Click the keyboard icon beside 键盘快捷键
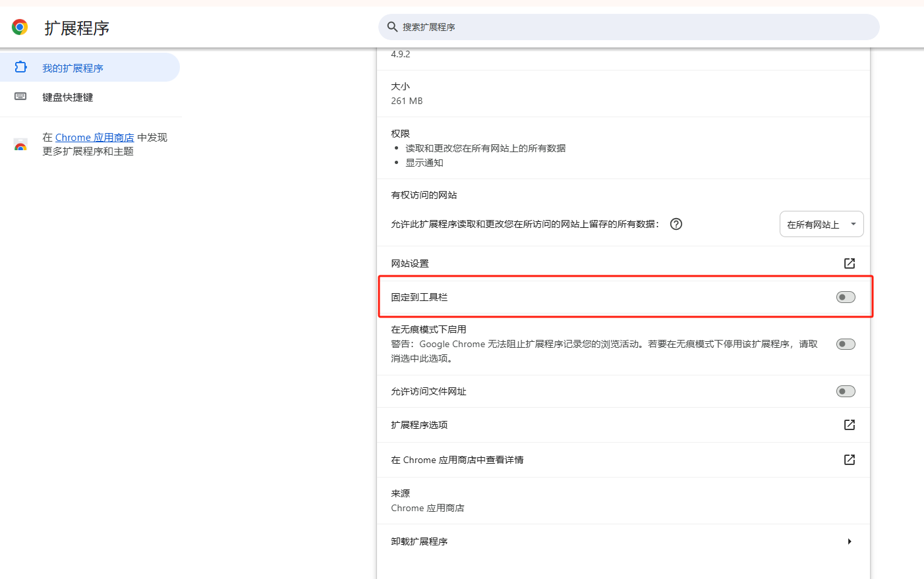This screenshot has width=924, height=579. (x=20, y=96)
